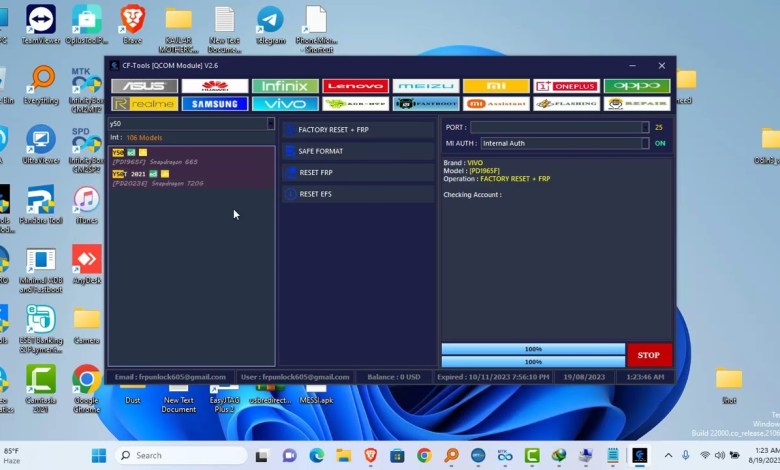Open the Fastboot mode button

(425, 104)
